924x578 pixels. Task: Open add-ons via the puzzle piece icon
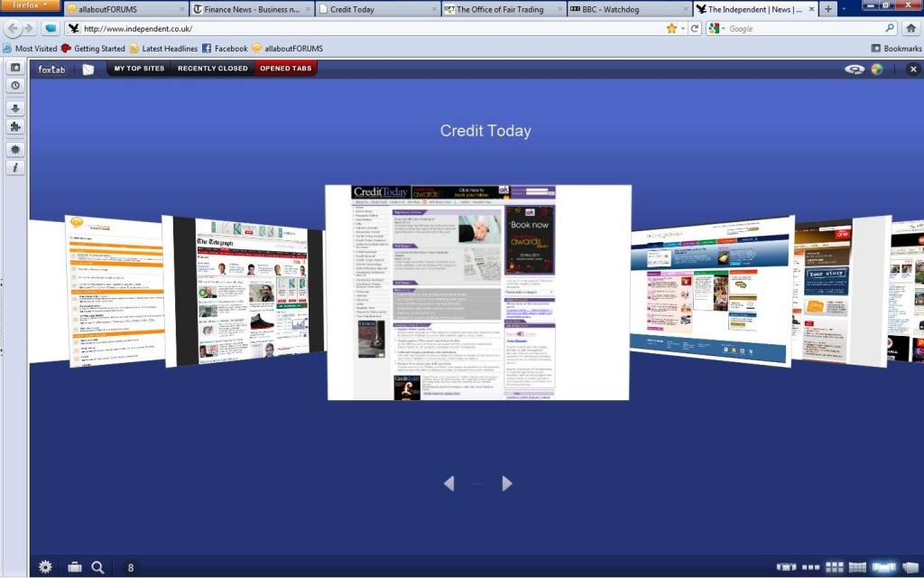click(16, 126)
